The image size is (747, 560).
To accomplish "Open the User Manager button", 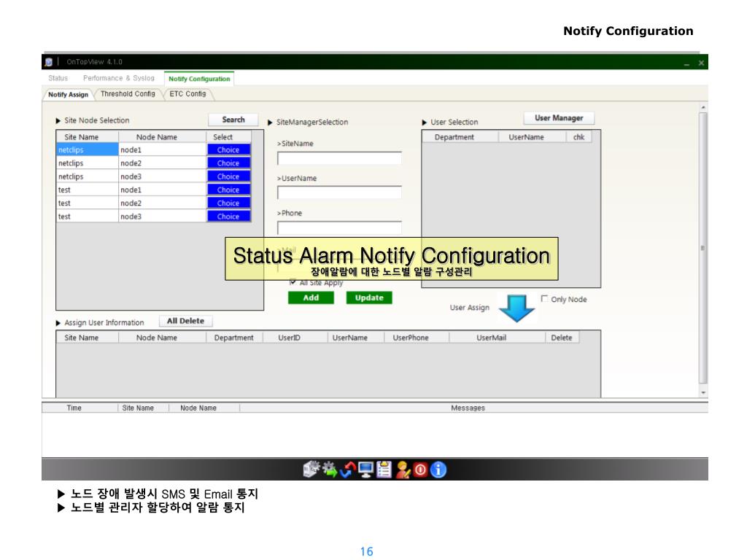I will click(559, 117).
